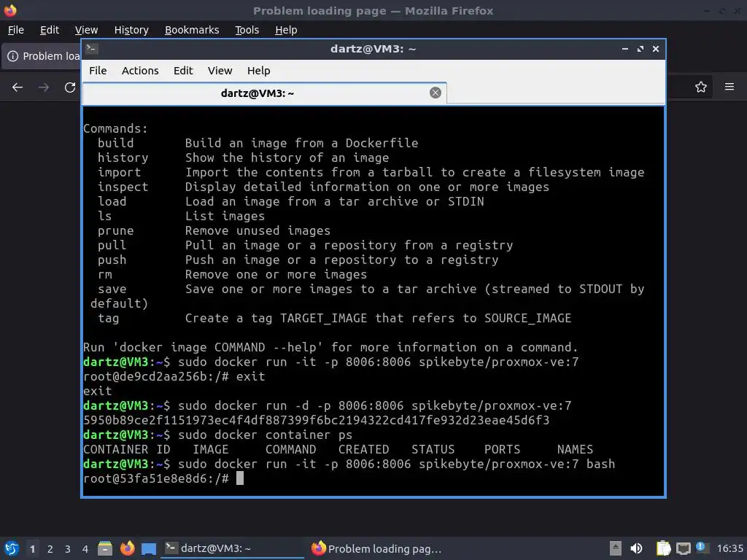
Task: Click the 'inspect' command row
Action: coord(323,187)
